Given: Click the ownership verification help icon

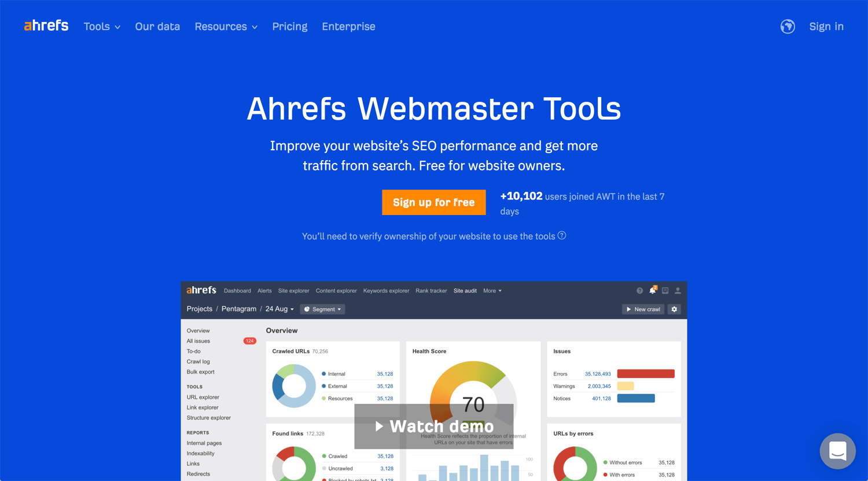Looking at the screenshot, I should (562, 236).
